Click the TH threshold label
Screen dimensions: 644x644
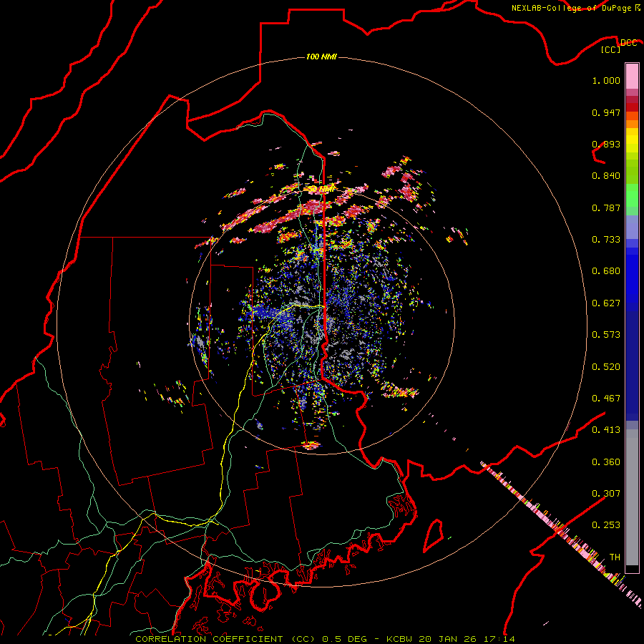[615, 557]
